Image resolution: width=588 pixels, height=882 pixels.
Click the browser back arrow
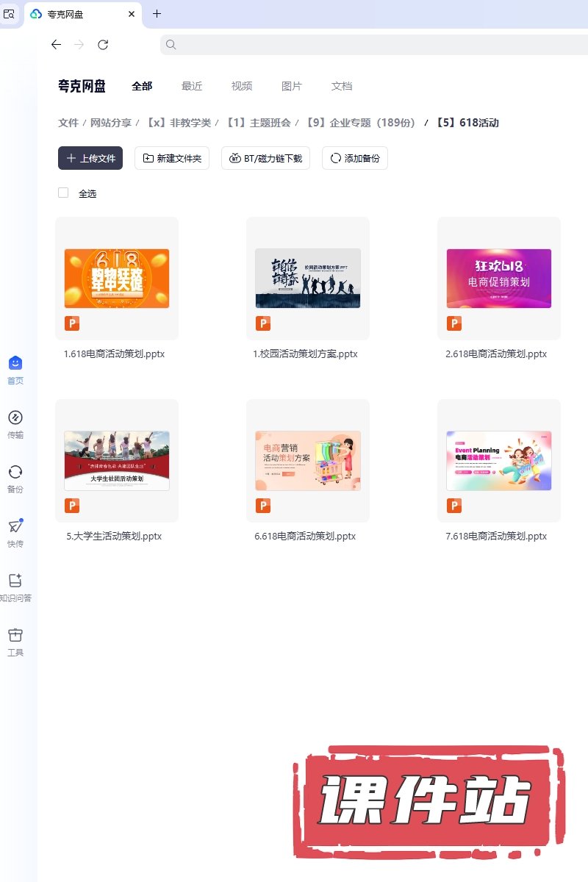pyautogui.click(x=56, y=45)
